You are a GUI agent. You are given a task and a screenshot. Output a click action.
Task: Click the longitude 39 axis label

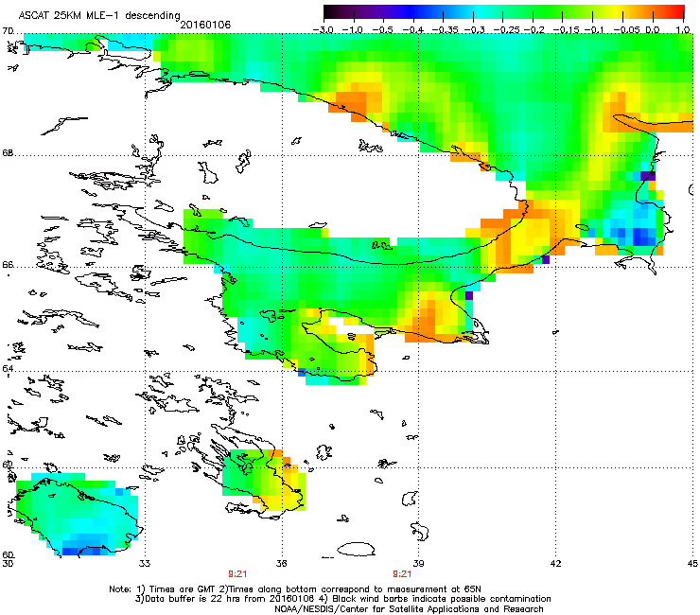coord(418,564)
